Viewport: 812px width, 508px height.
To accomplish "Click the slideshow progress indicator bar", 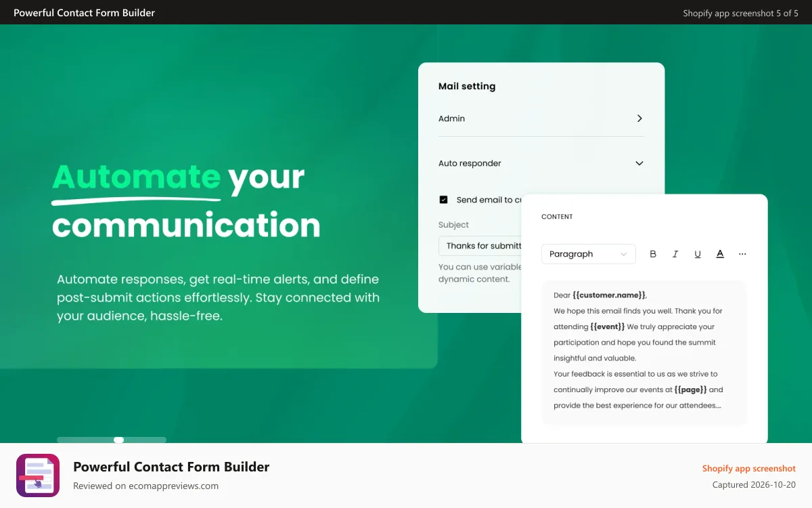I will [x=112, y=440].
